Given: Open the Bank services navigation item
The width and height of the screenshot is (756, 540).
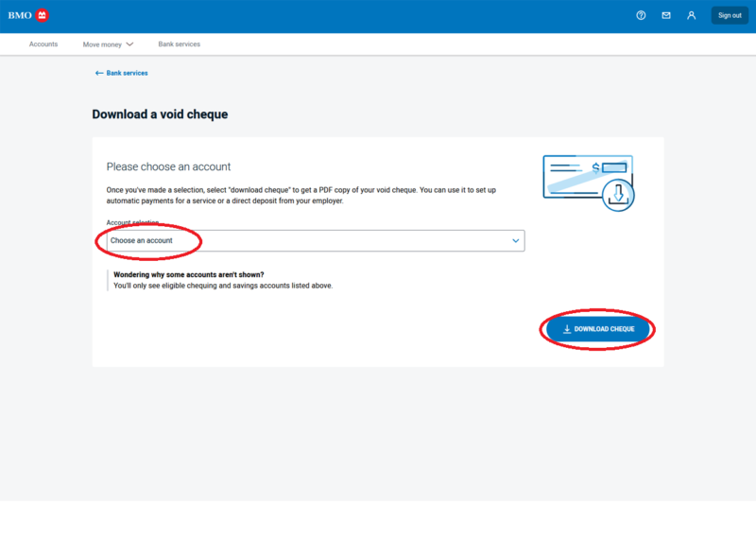Looking at the screenshot, I should (x=179, y=44).
